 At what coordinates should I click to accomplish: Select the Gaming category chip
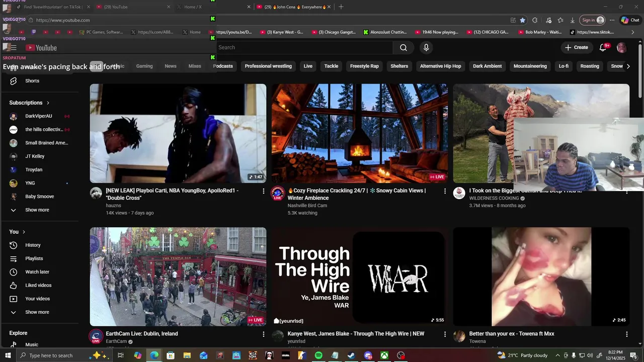(x=144, y=66)
